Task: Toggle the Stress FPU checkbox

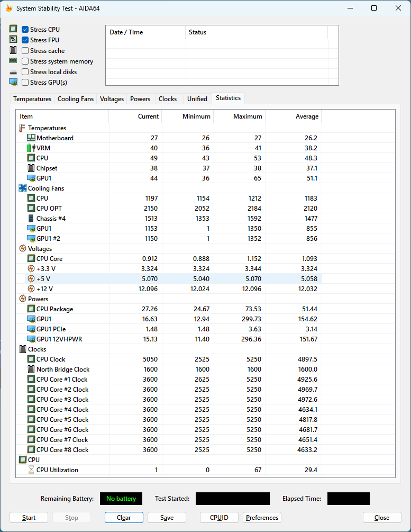Action: coord(25,40)
